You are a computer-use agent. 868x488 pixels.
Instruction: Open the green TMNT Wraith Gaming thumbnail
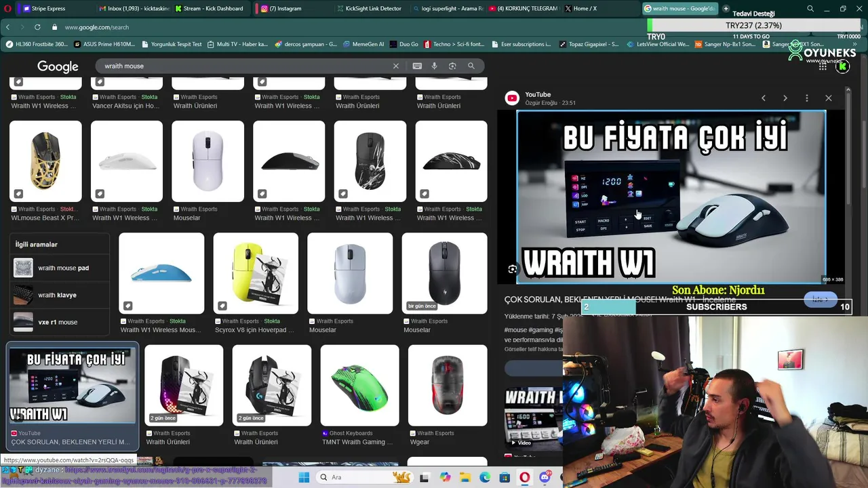coord(359,385)
